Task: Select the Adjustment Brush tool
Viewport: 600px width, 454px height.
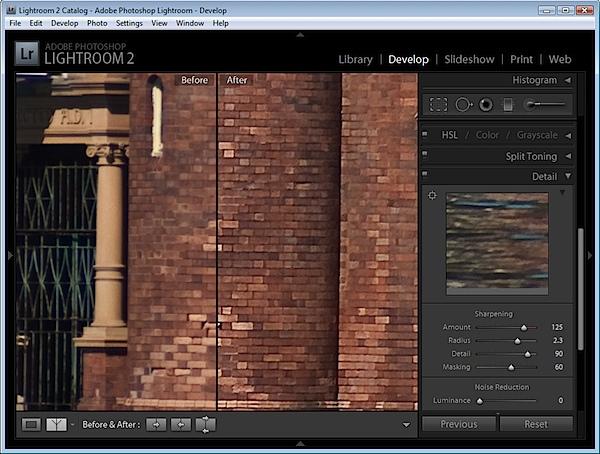Action: [545, 104]
